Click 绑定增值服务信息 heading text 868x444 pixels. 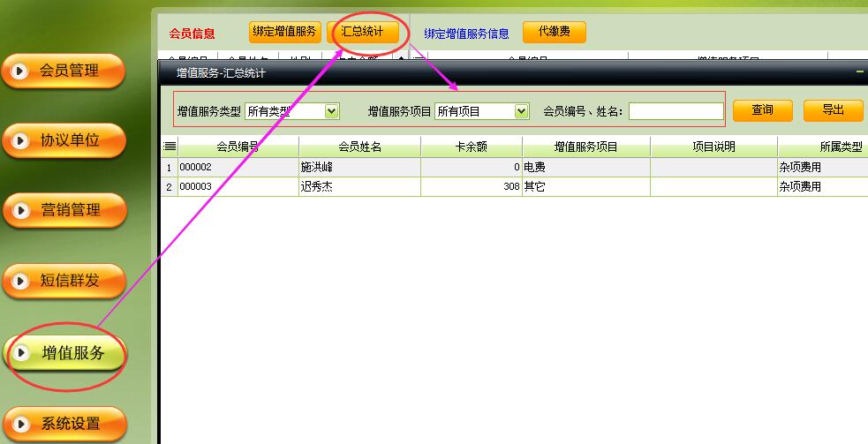(466, 34)
